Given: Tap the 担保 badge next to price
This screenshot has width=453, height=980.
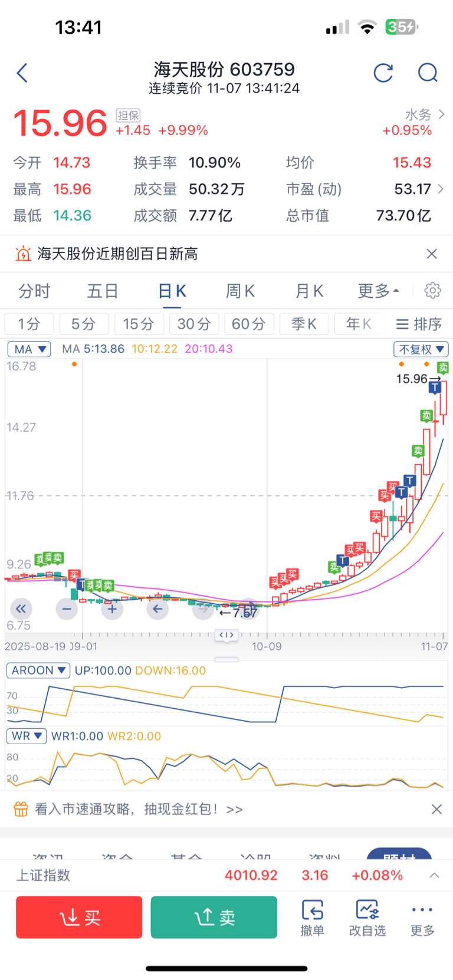Looking at the screenshot, I should click(x=128, y=116).
